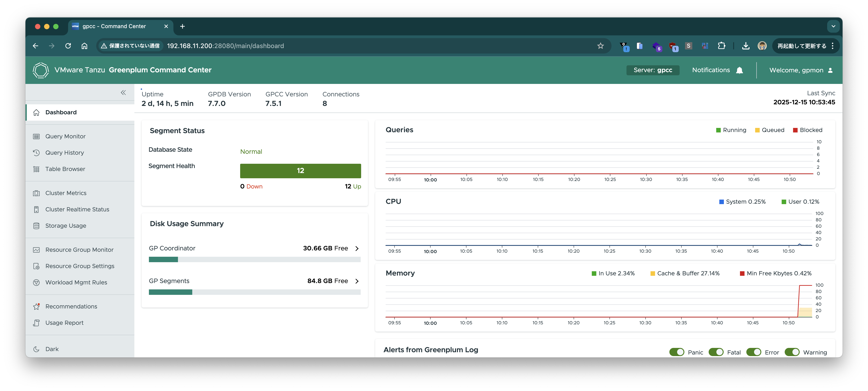
Task: Click the GP Segments disk usage bar
Action: [255, 292]
